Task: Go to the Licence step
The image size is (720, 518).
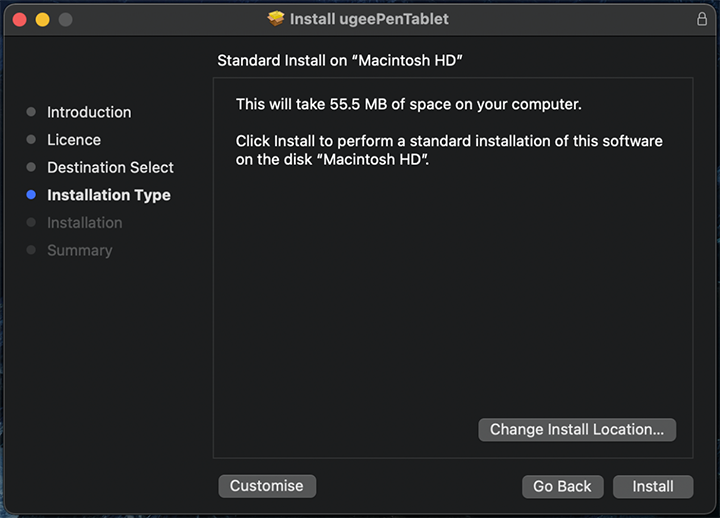Action: [74, 140]
